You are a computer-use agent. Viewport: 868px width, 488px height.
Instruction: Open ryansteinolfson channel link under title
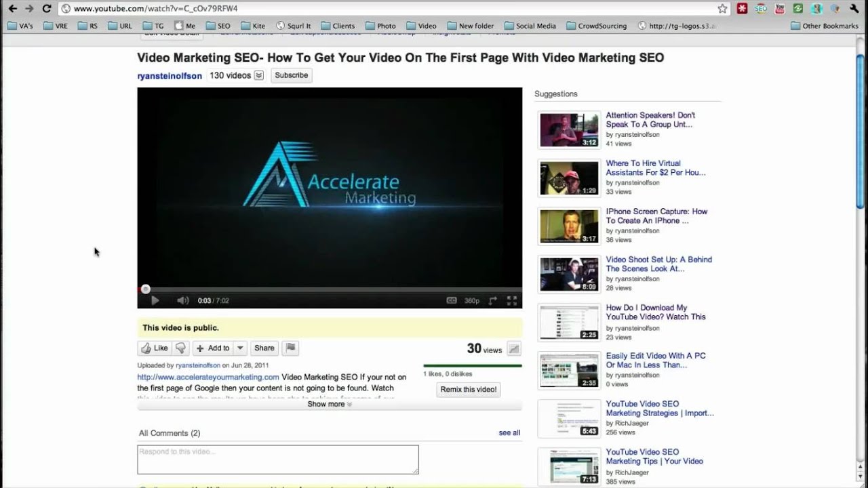(x=170, y=76)
